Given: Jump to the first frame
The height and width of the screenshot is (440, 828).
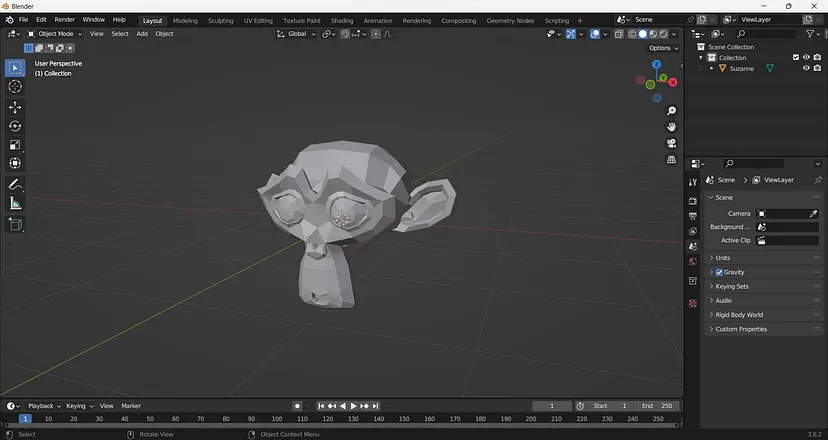Looking at the screenshot, I should [x=321, y=406].
